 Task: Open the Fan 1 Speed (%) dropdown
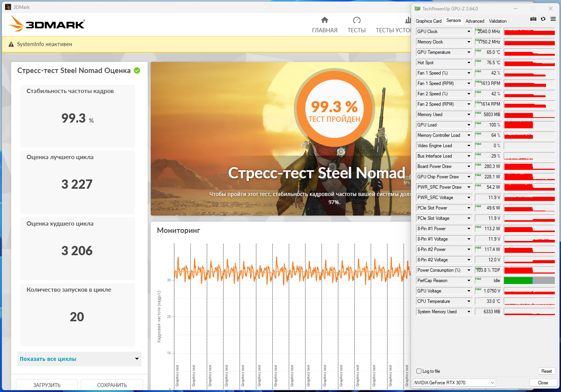pyautogui.click(x=469, y=73)
